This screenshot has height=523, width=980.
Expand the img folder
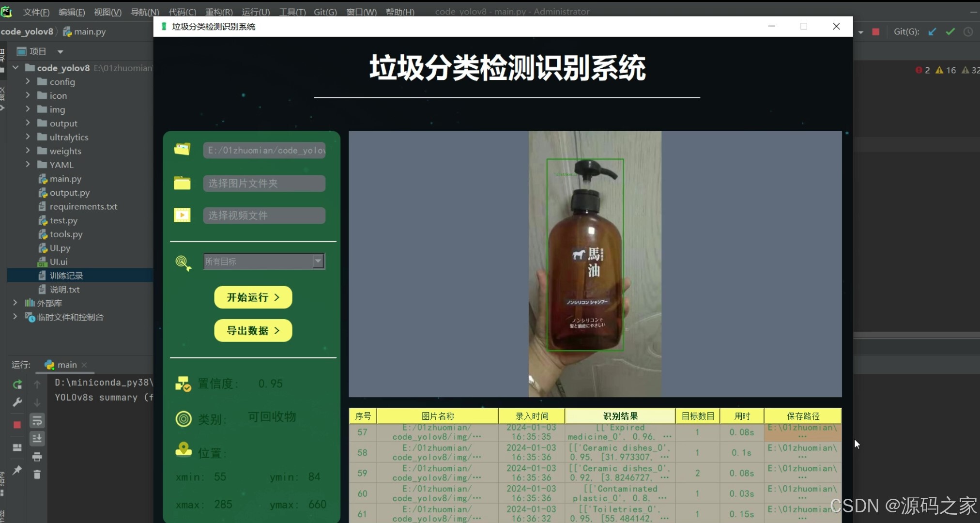(28, 109)
